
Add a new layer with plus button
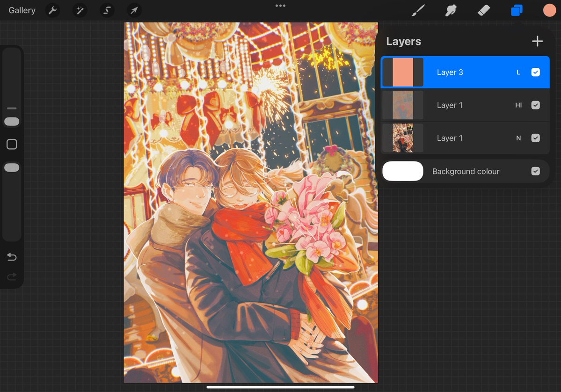tap(537, 41)
